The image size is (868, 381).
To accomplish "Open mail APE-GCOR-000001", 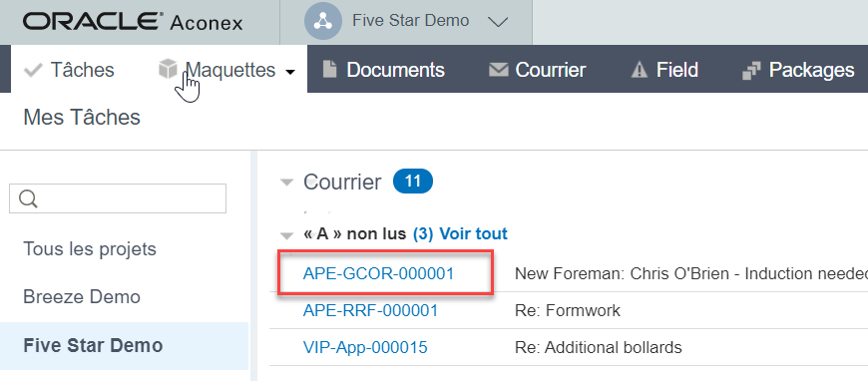I will 378,273.
